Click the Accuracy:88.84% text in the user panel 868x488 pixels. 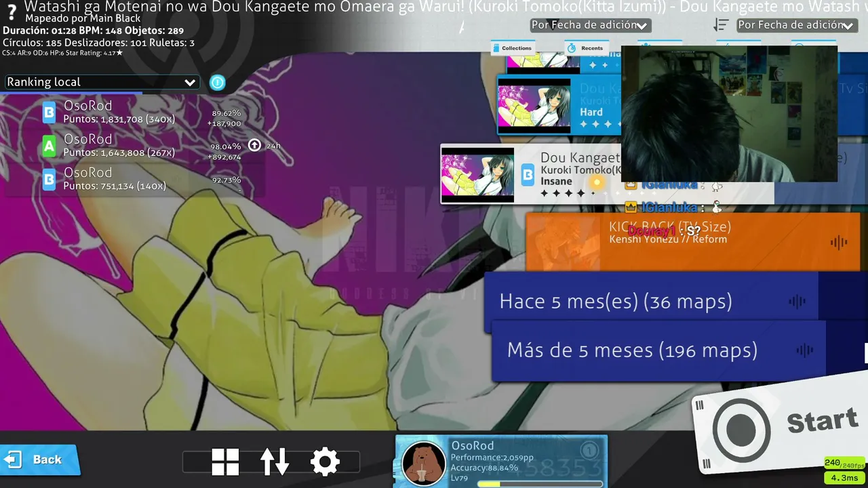[x=484, y=468]
